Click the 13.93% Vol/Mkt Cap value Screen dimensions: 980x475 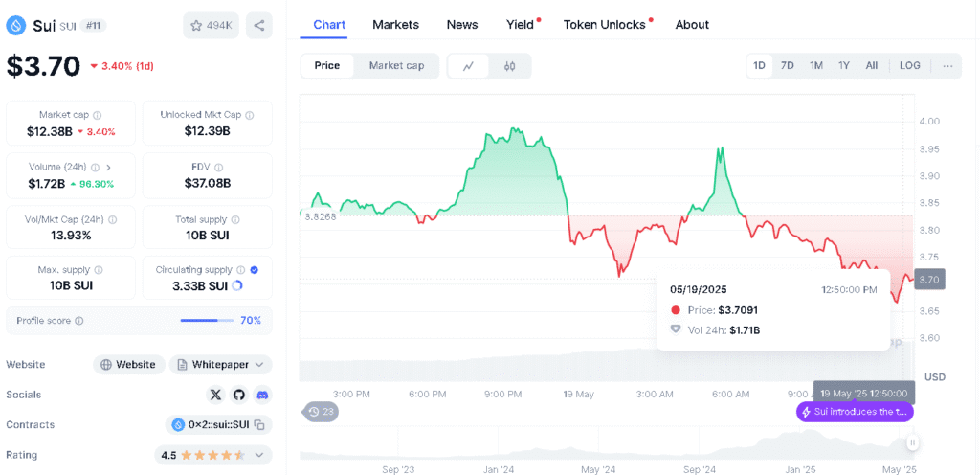click(x=70, y=236)
